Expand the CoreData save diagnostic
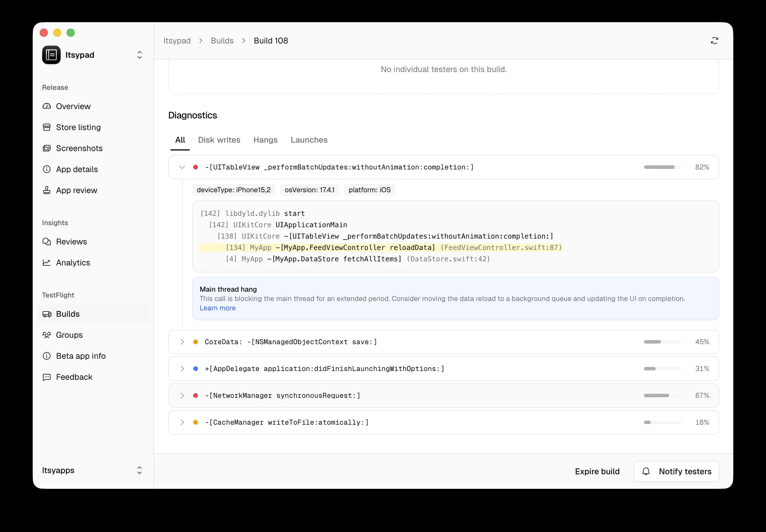Screen dimensions: 766x532 (x=182, y=342)
